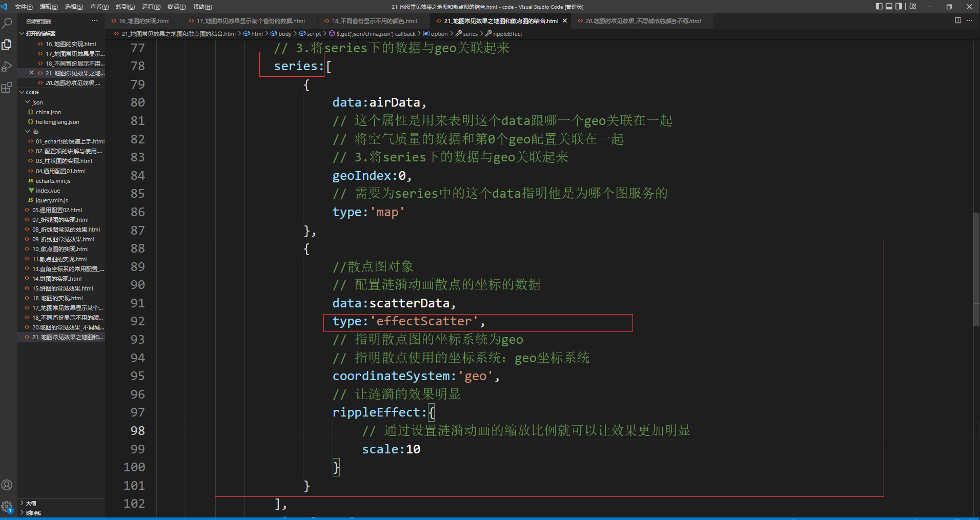Open 14.饼图的实现.html file
The height and width of the screenshot is (520, 980).
point(57,279)
